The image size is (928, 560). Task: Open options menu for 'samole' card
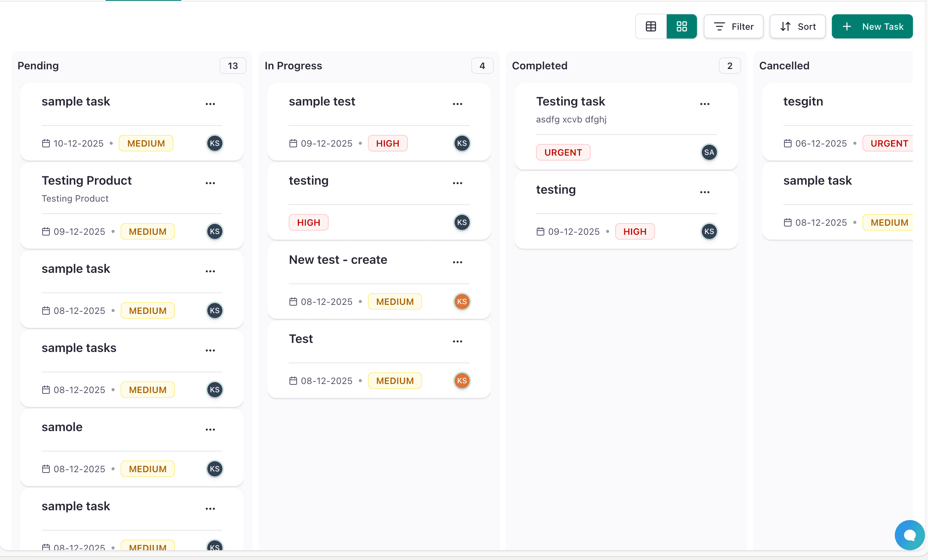[210, 429]
